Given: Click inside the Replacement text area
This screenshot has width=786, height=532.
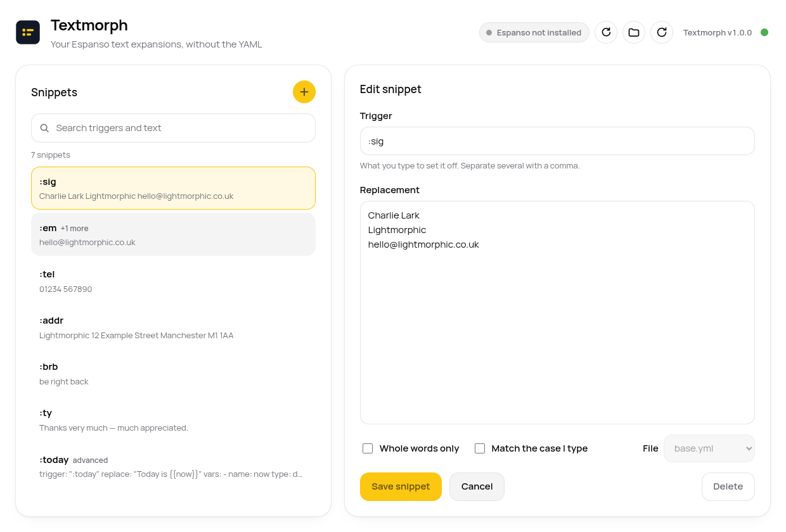Looking at the screenshot, I should pos(557,312).
